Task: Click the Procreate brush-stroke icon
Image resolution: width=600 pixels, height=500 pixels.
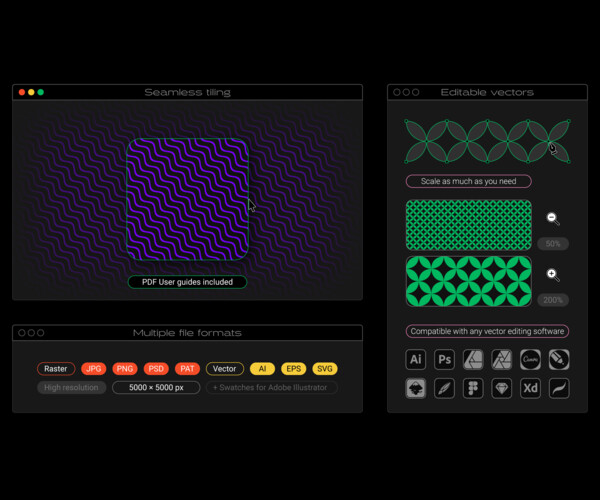Action: click(x=559, y=388)
